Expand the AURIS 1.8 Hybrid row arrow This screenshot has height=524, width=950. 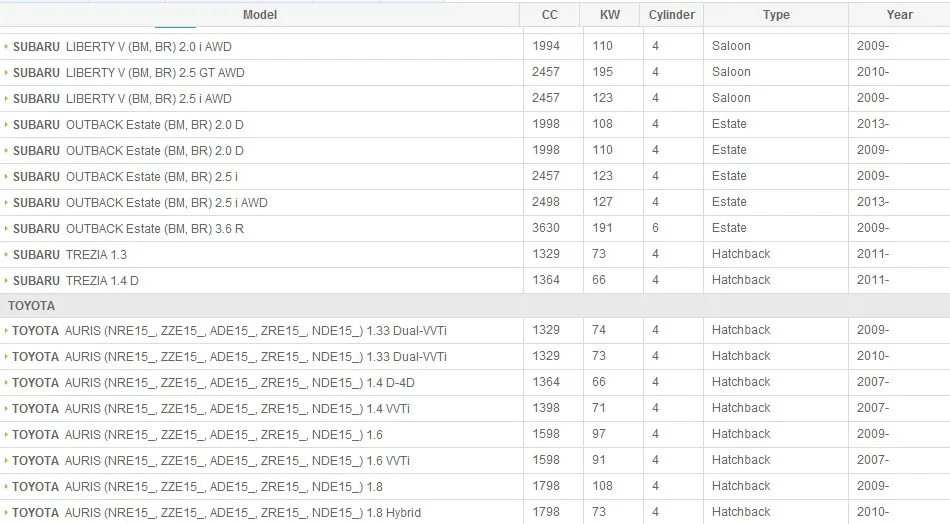click(6, 512)
